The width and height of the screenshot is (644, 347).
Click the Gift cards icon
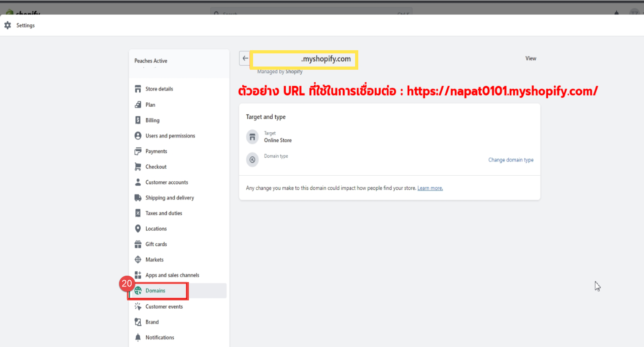tap(138, 244)
